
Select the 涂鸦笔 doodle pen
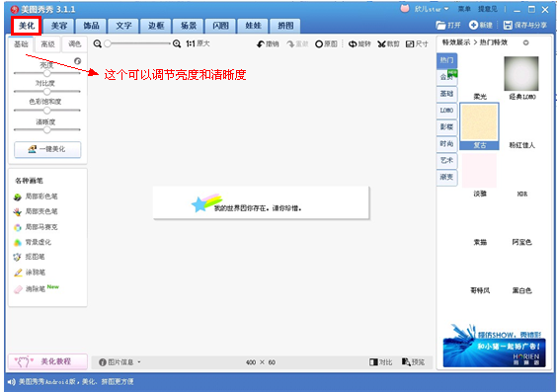[x=30, y=273]
